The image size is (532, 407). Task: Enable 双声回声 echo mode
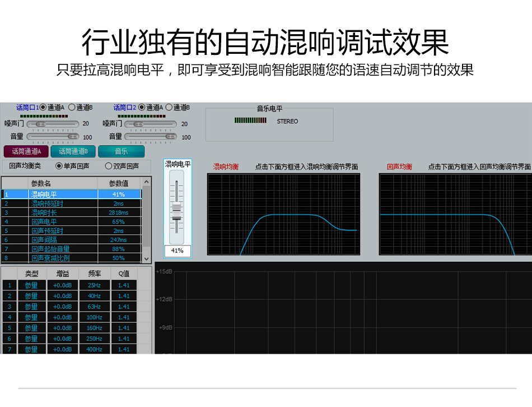(x=110, y=165)
